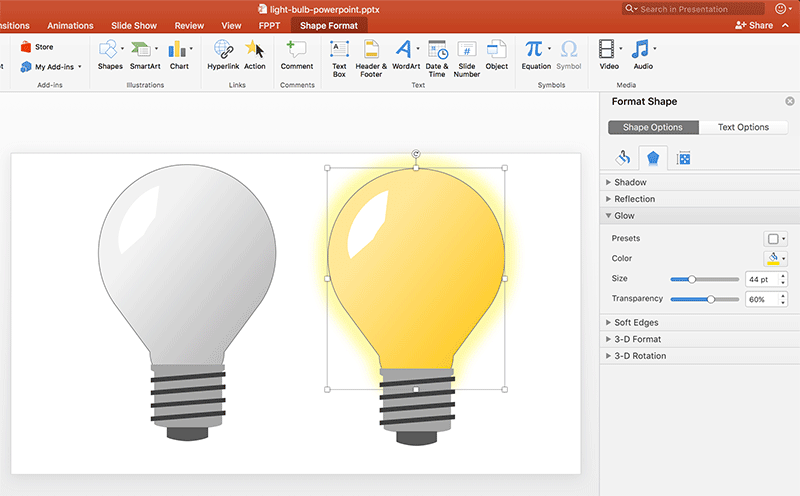This screenshot has height=496, width=800.
Task: Expand the 3-D Format section
Action: pos(637,339)
